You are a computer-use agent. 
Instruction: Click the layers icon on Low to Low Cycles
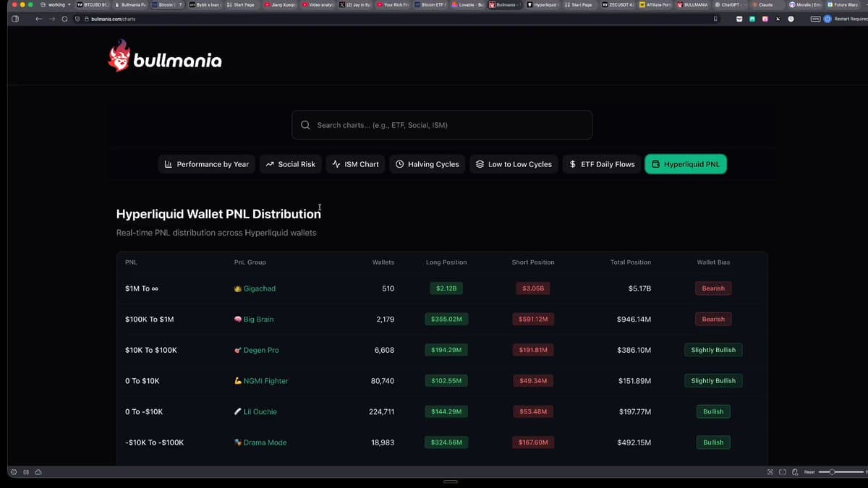(x=479, y=164)
